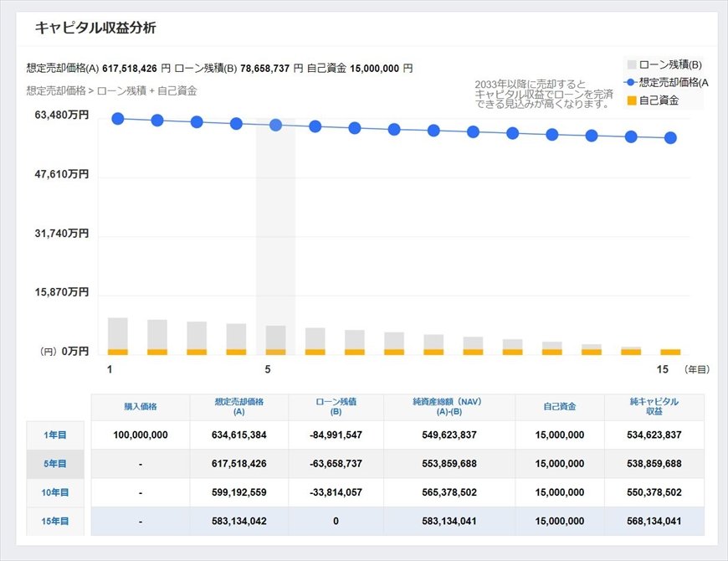This screenshot has height=561, width=728.
Task: Click the gray ローン残積(B) legend swatch
Action: (632, 64)
